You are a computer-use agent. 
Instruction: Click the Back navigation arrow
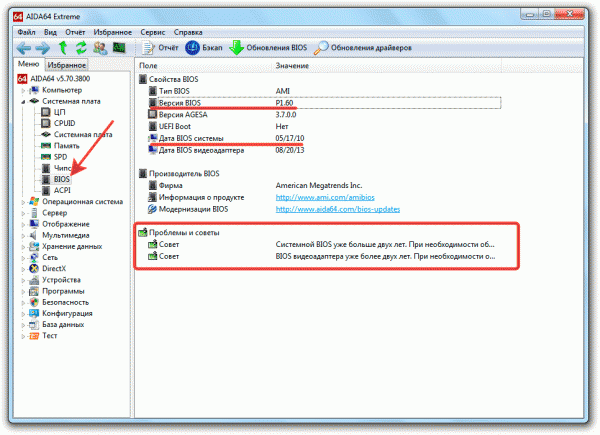tap(24, 48)
